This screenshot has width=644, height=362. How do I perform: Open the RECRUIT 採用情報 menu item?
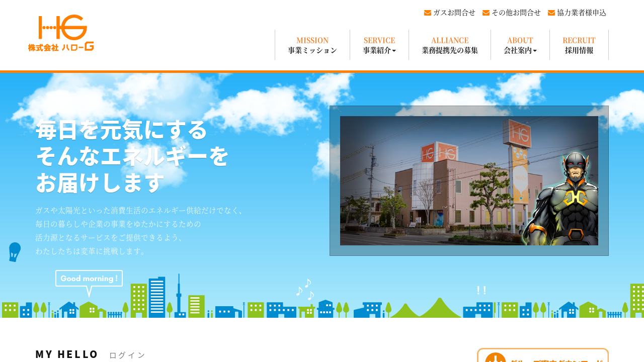point(579,45)
